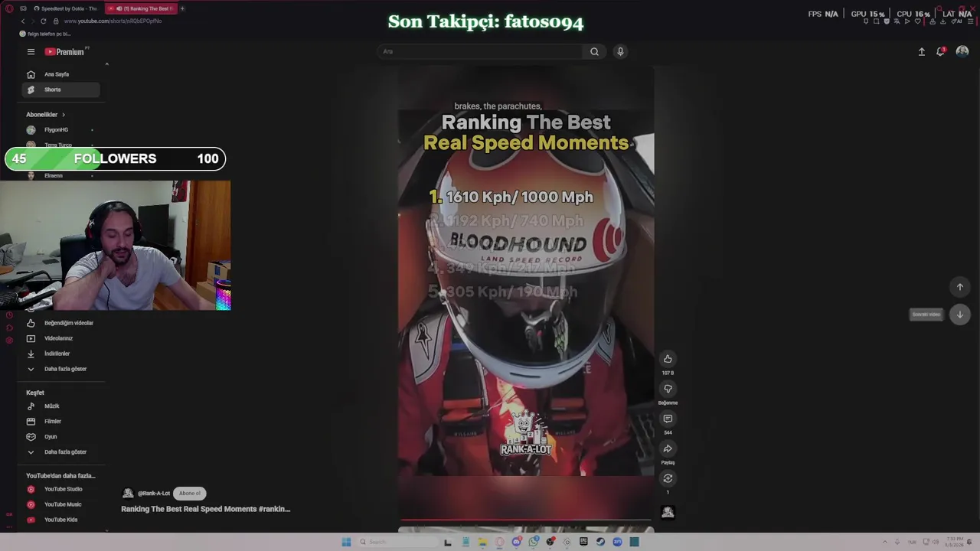Open Müzik in the Keşfet section
The height and width of the screenshot is (551, 980).
[61, 406]
